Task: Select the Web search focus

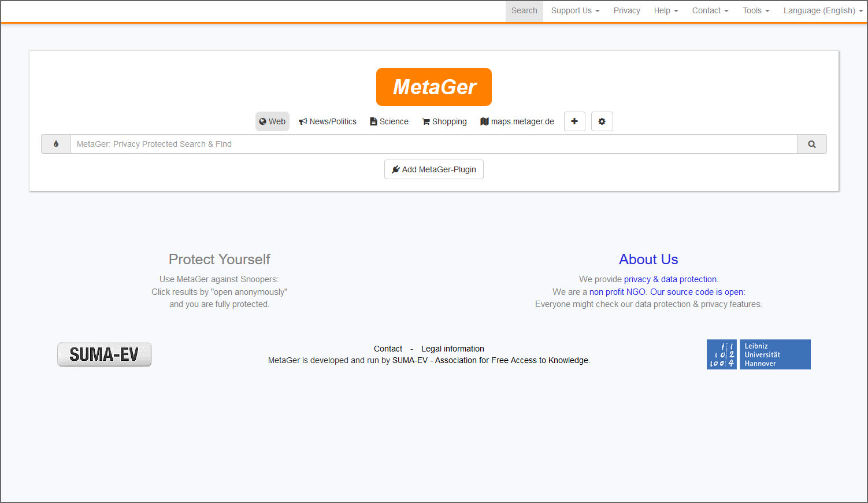Action: (x=272, y=121)
